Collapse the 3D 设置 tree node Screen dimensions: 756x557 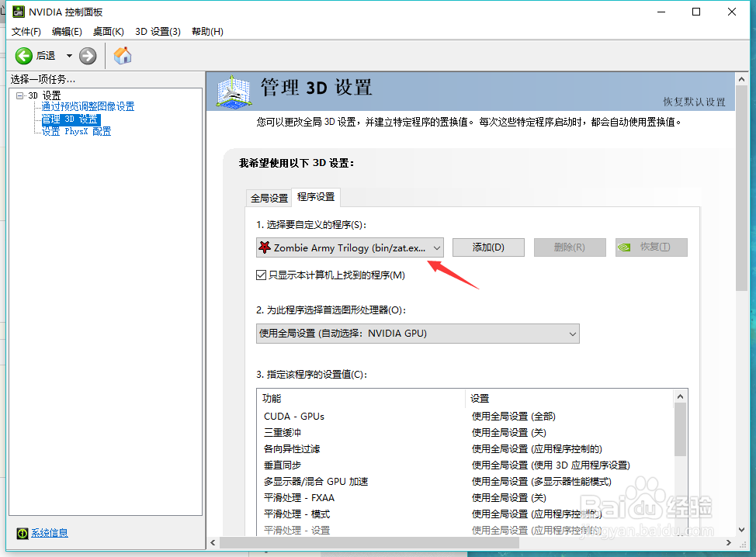(19, 95)
